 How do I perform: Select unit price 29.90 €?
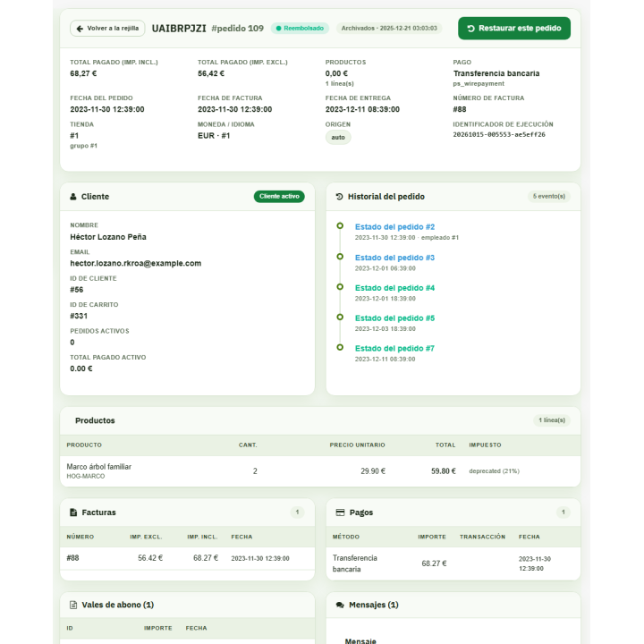(x=373, y=471)
